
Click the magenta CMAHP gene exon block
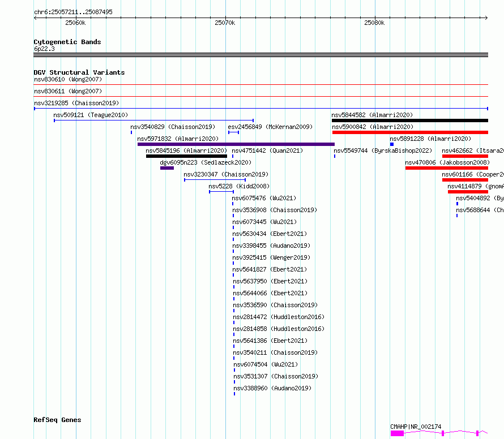click(x=398, y=433)
